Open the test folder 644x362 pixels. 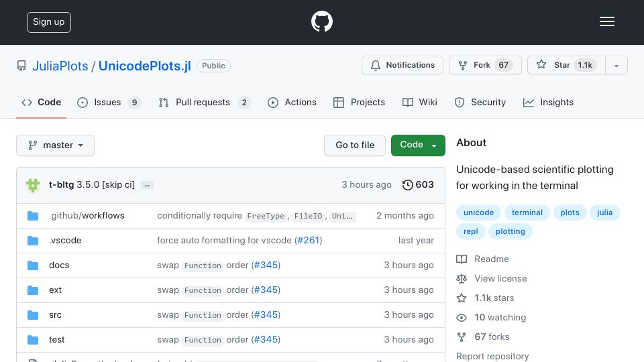coord(56,340)
